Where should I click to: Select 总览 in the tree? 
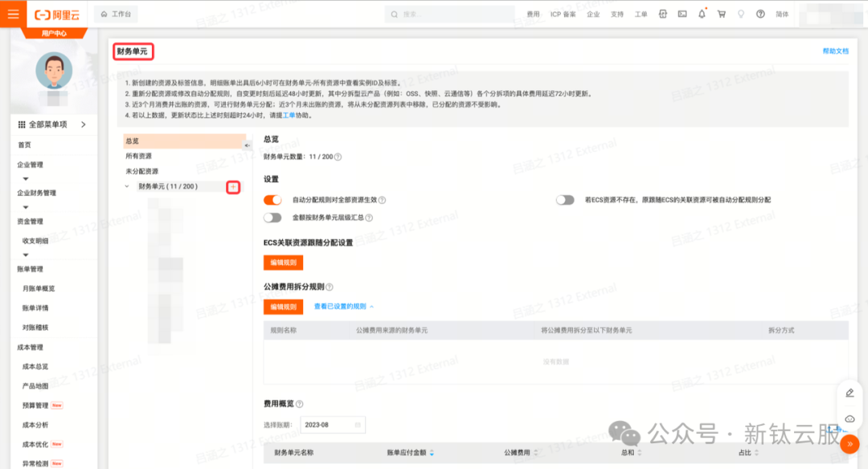(184, 141)
